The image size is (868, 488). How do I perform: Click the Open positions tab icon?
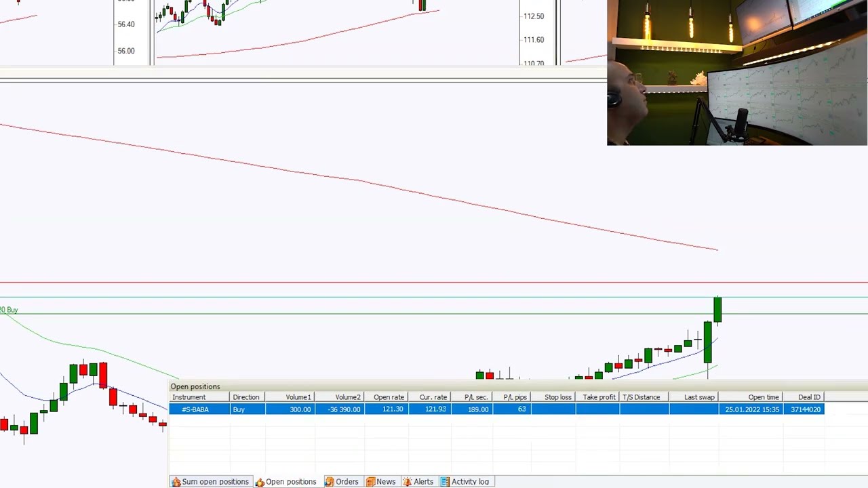click(x=260, y=482)
